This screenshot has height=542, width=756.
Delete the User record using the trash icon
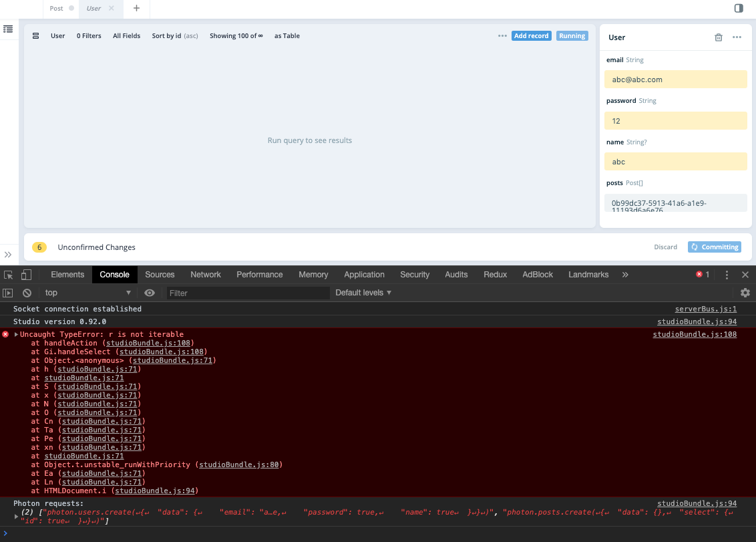(x=719, y=37)
